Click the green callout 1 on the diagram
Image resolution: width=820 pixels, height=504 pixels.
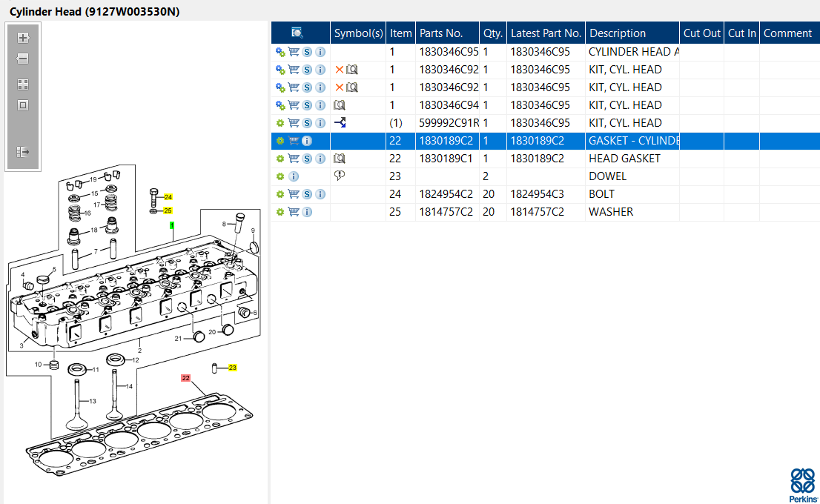(172, 225)
